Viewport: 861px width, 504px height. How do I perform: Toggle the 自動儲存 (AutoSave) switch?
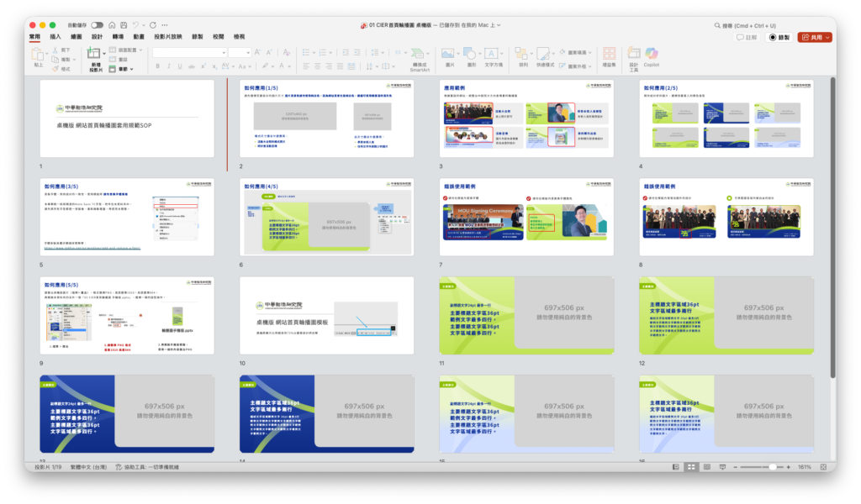click(x=98, y=25)
